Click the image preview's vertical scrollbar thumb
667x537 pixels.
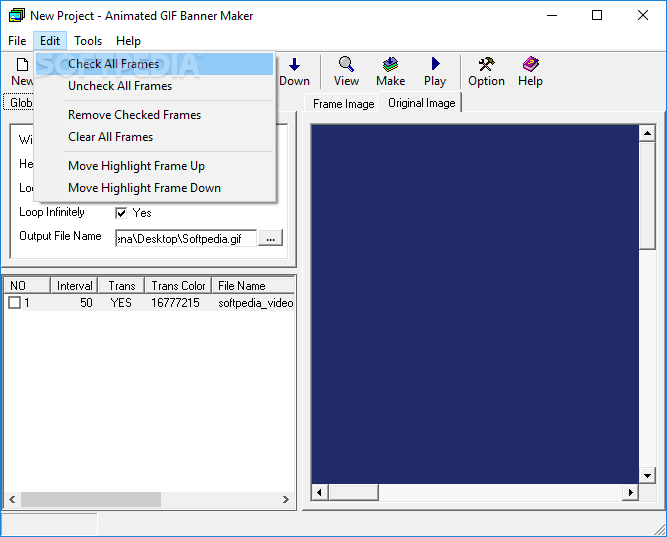pyautogui.click(x=647, y=196)
